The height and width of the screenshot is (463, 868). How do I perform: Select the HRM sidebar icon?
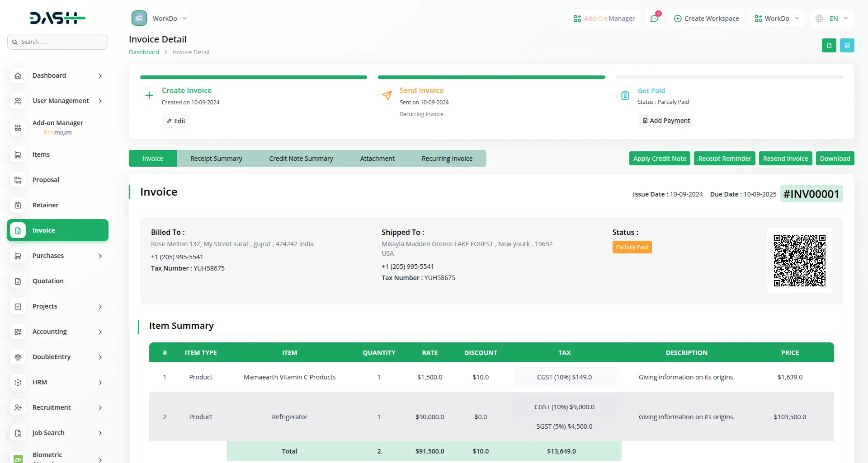coord(18,382)
